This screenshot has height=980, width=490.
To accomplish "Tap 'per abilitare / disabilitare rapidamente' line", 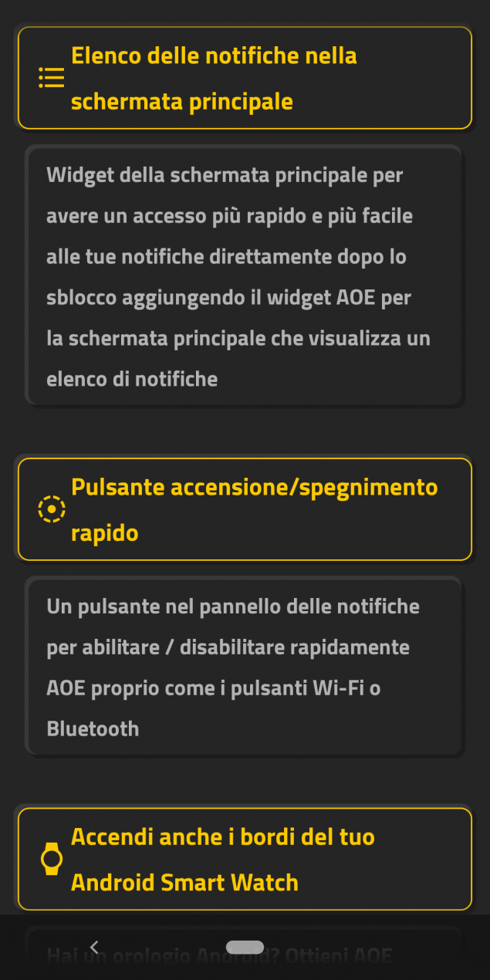I will point(228,647).
